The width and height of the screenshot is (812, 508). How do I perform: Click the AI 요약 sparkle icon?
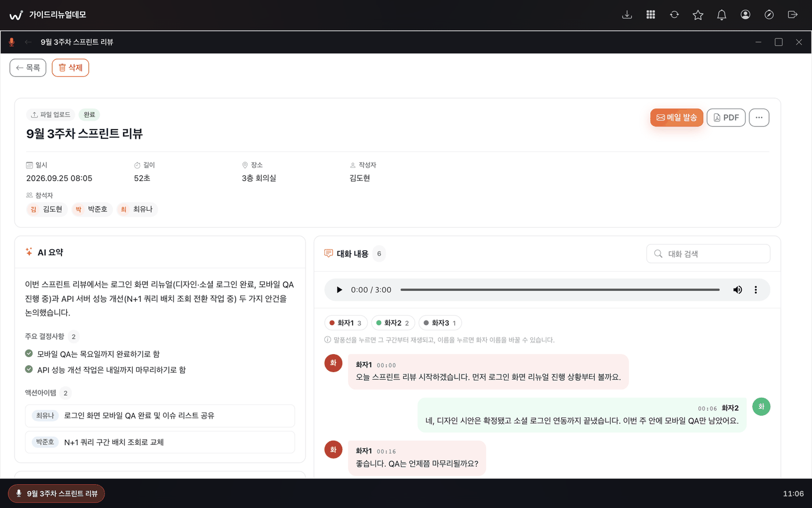pyautogui.click(x=29, y=252)
